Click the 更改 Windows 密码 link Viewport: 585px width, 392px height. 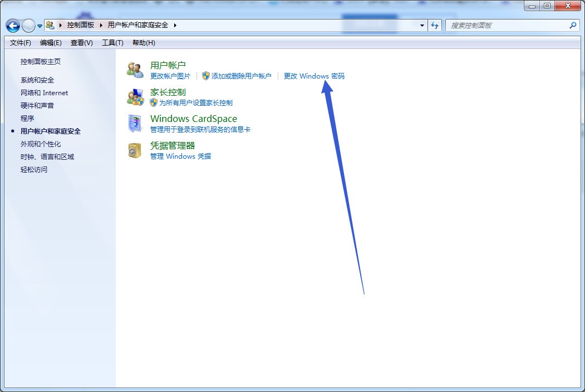click(x=314, y=76)
